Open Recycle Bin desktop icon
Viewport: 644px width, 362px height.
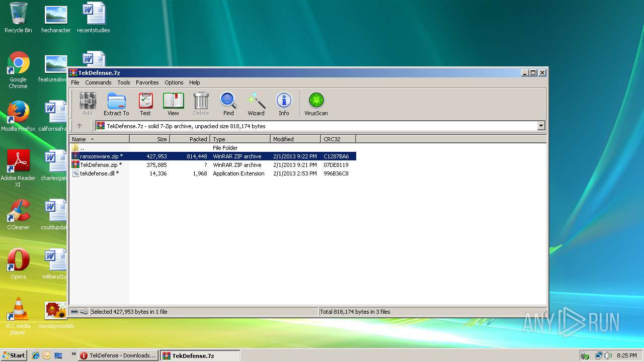pyautogui.click(x=18, y=18)
